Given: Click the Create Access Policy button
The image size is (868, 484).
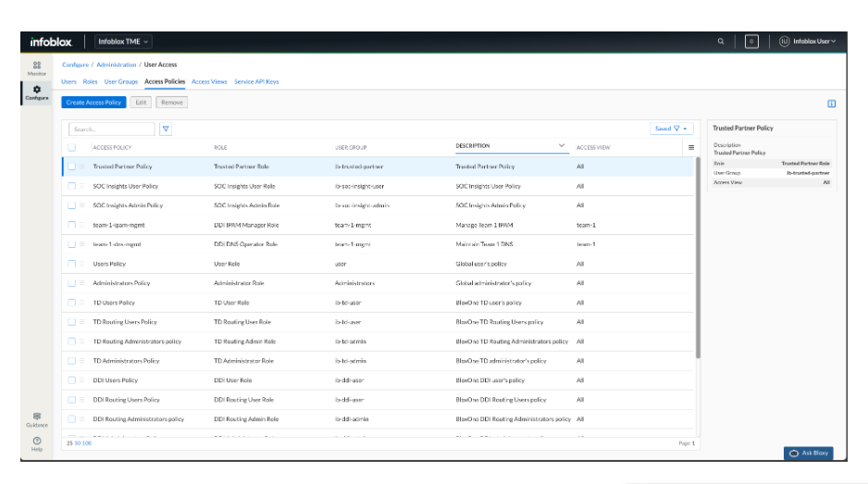Looking at the screenshot, I should [93, 103].
